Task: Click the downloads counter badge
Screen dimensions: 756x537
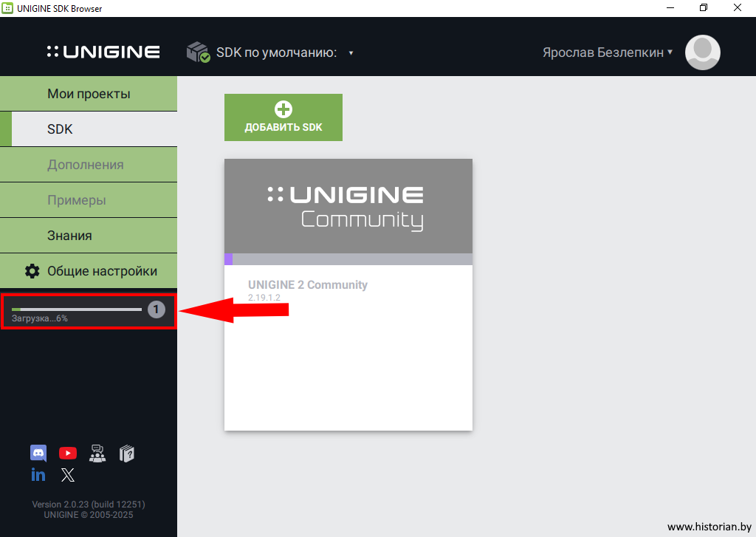Action: pos(157,309)
